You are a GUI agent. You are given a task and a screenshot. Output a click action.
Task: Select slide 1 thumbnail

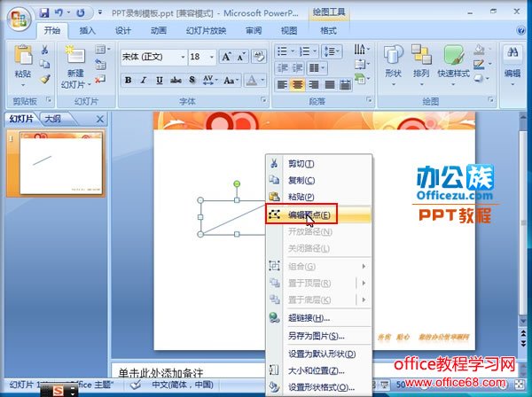pyautogui.click(x=60, y=163)
